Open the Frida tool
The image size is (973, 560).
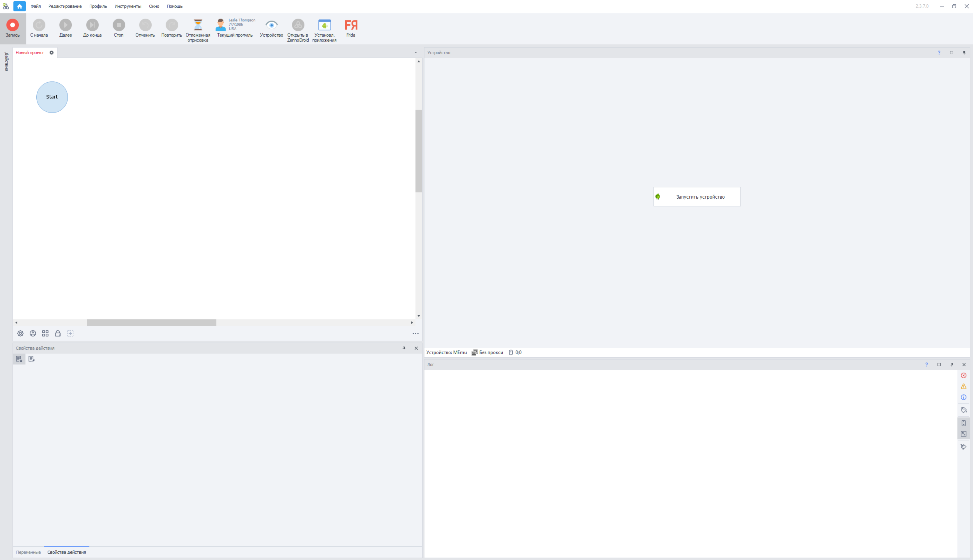[x=350, y=28]
